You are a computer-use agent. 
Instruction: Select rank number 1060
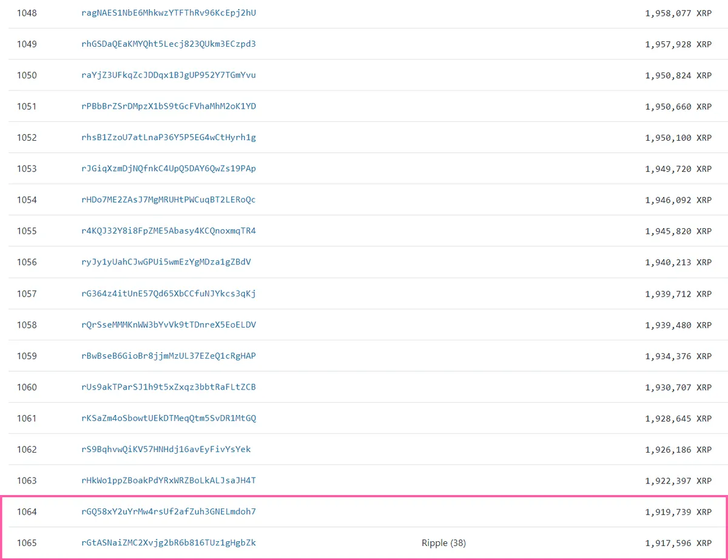[x=27, y=387]
